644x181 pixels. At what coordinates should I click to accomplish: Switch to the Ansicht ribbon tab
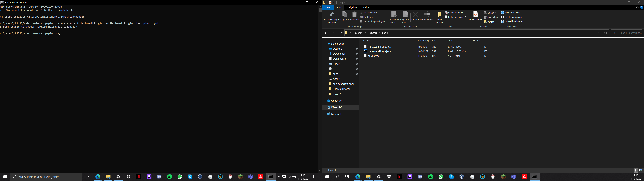click(366, 7)
